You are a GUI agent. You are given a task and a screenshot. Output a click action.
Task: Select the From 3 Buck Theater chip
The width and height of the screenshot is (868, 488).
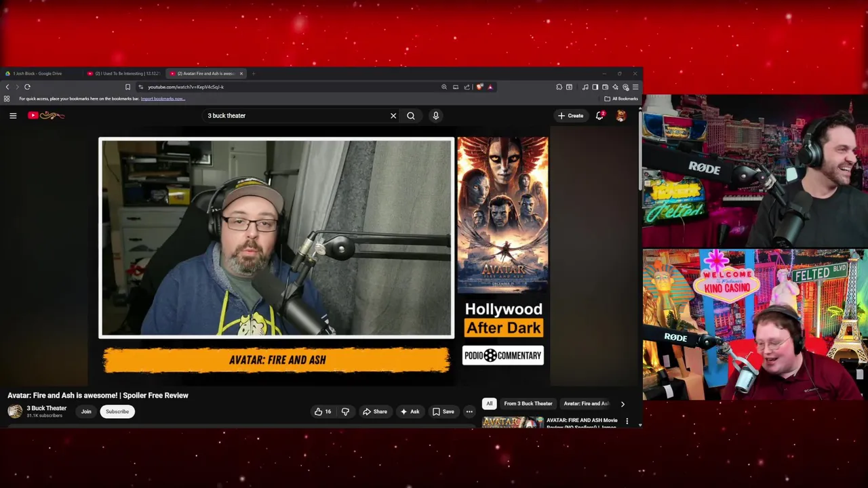click(x=528, y=403)
